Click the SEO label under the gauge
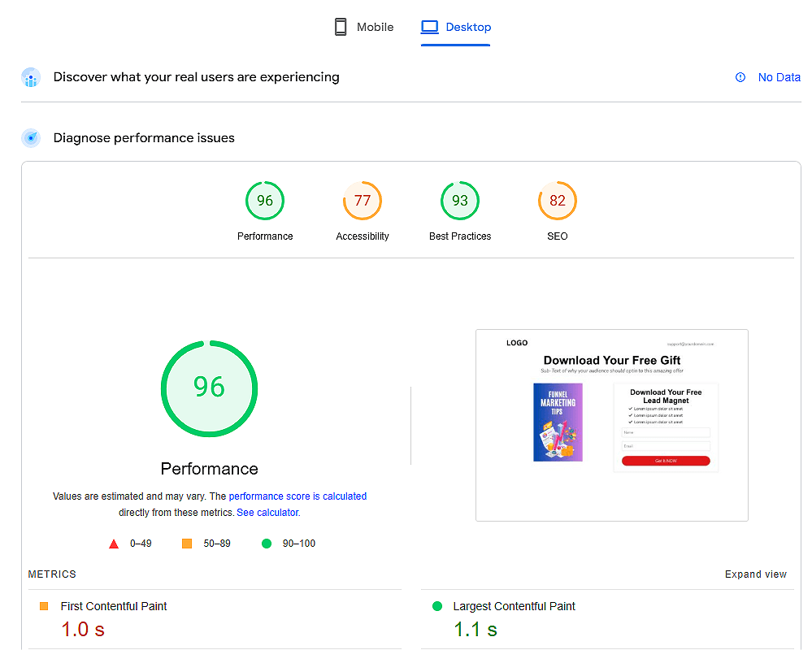The width and height of the screenshot is (812, 650). tap(558, 236)
